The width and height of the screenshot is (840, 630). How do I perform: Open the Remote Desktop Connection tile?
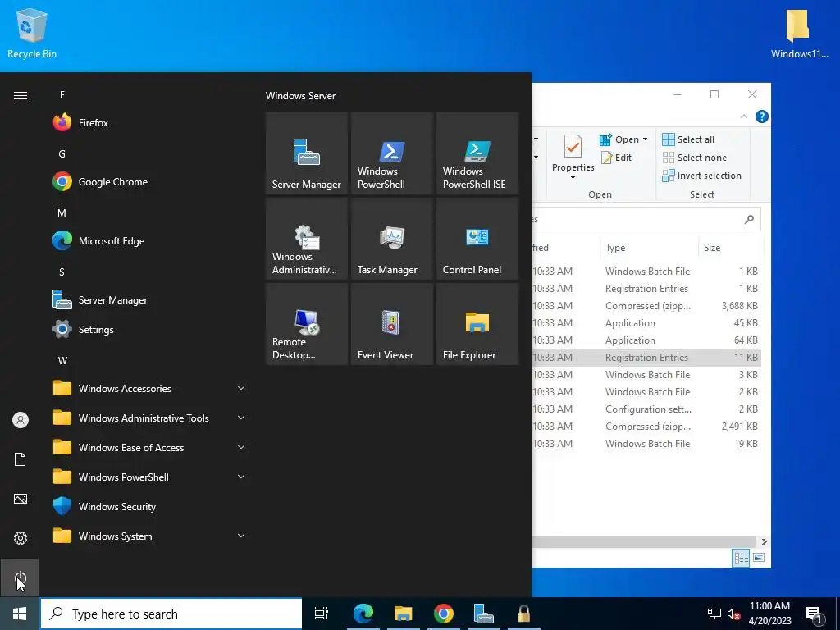pos(307,324)
